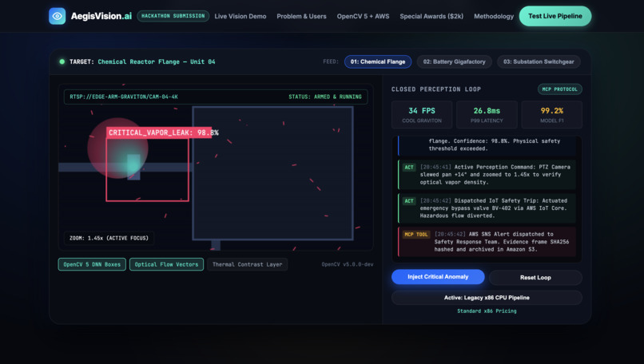Screen dimensions: 644x364
Task: Click the 34 FPS metric card
Action: pos(422,114)
